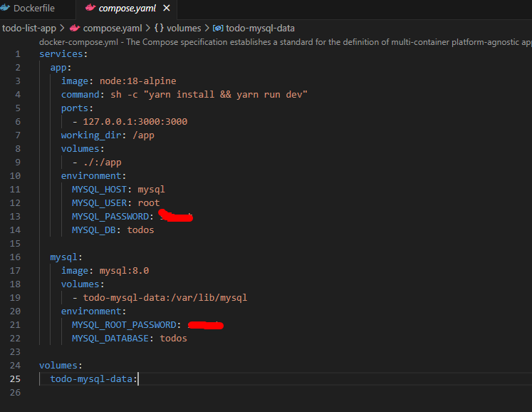Switch to the Dockerfile tab
Viewport: 532px width, 412px height.
33,9
